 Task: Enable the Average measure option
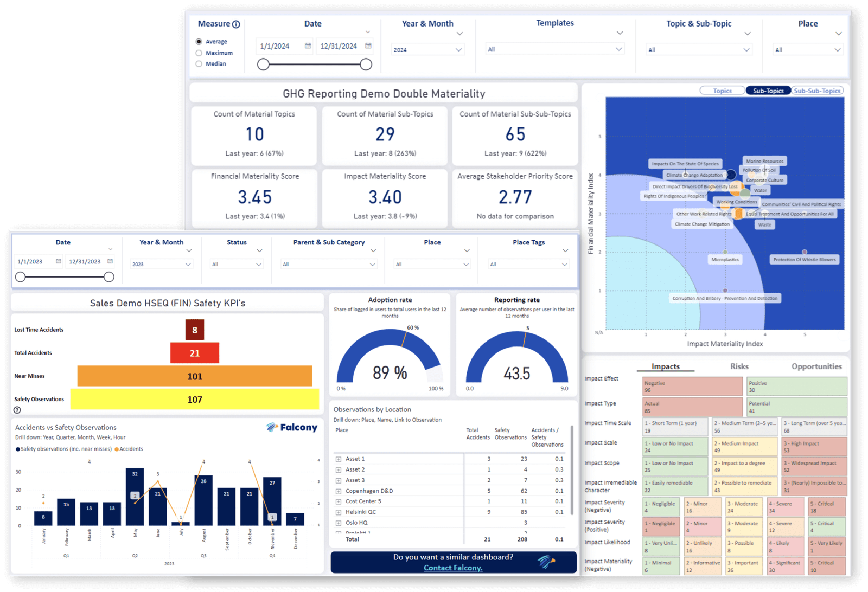(x=199, y=41)
